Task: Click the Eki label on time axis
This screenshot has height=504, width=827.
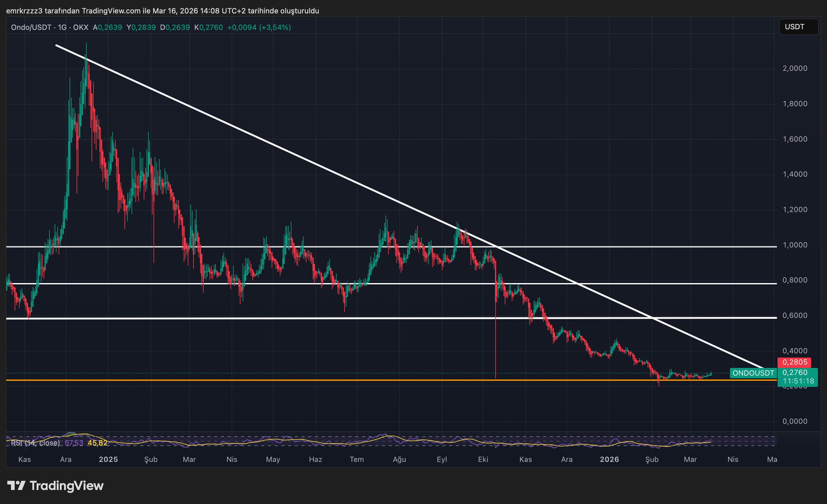Action: 483,459
